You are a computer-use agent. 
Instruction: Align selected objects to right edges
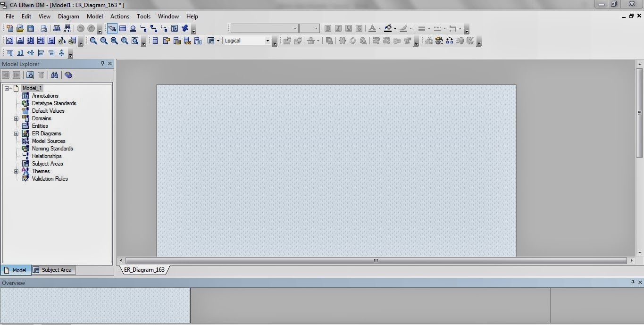(x=51, y=53)
